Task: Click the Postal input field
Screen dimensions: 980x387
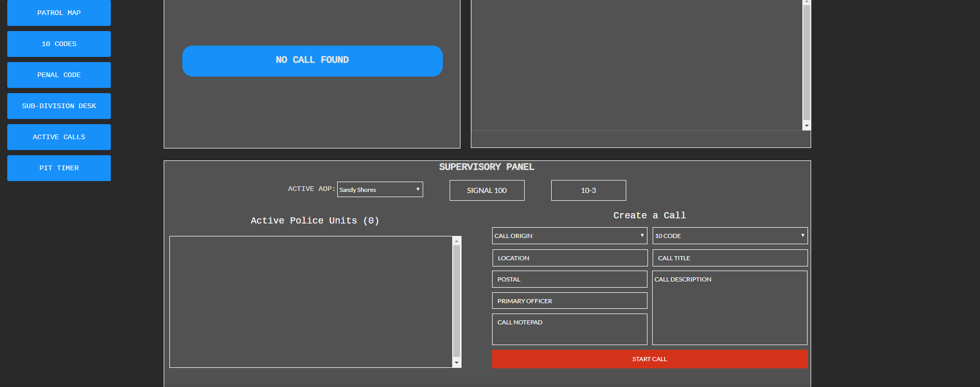Action: pos(569,279)
